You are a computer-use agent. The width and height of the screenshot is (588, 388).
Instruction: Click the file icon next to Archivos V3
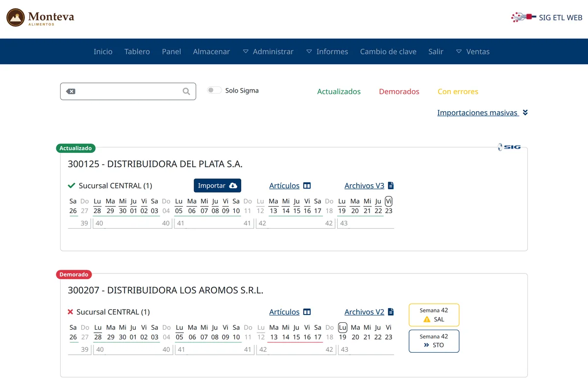(391, 186)
